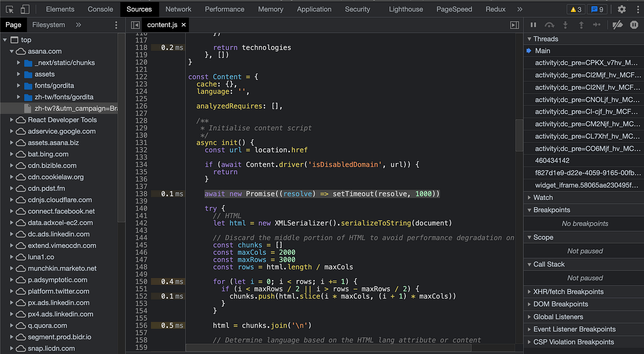Viewport: 644px width, 354px height.
Task: Open DevTools settings gear
Action: tap(621, 9)
